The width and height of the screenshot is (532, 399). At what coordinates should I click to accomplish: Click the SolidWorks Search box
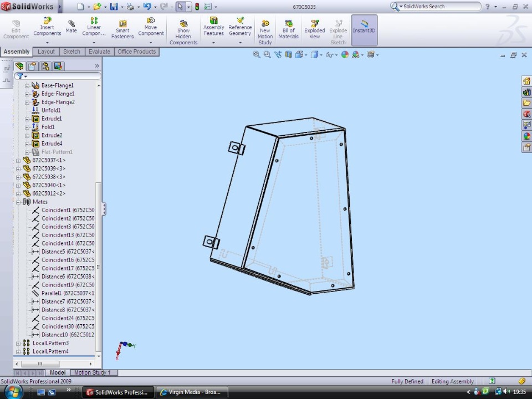tap(436, 7)
